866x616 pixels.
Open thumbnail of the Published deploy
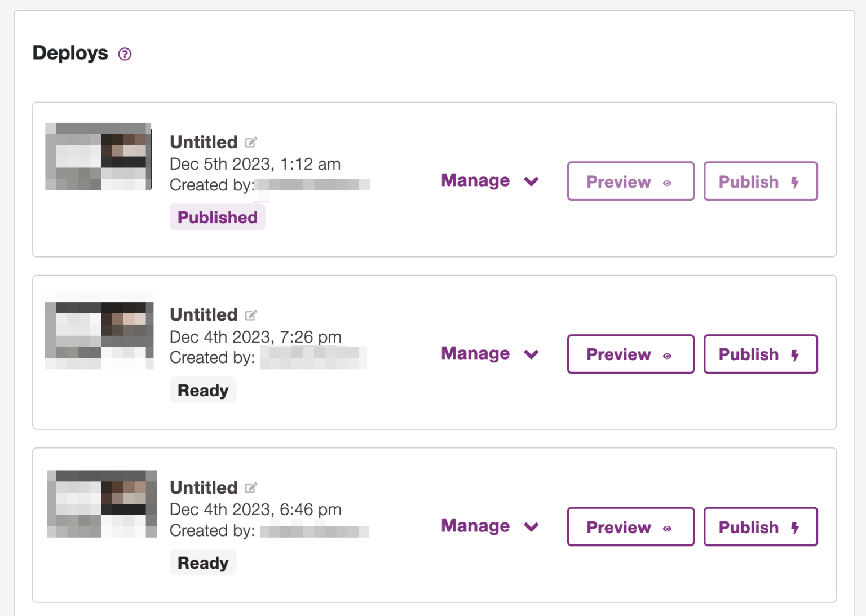pos(99,157)
